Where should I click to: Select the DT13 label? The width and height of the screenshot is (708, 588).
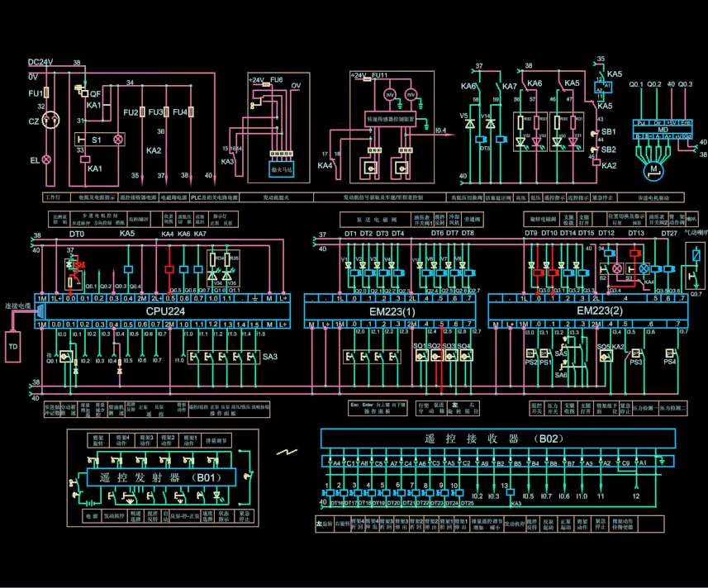pyautogui.click(x=636, y=233)
